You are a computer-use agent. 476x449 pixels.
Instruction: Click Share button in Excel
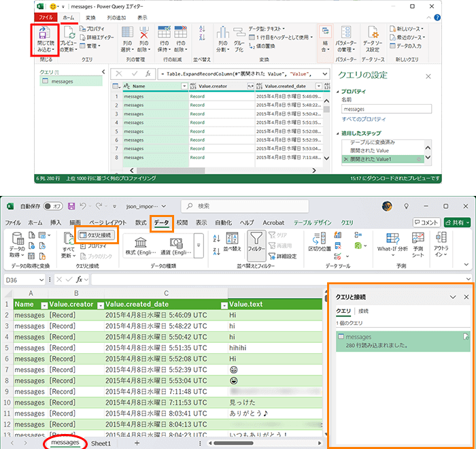tap(457, 222)
